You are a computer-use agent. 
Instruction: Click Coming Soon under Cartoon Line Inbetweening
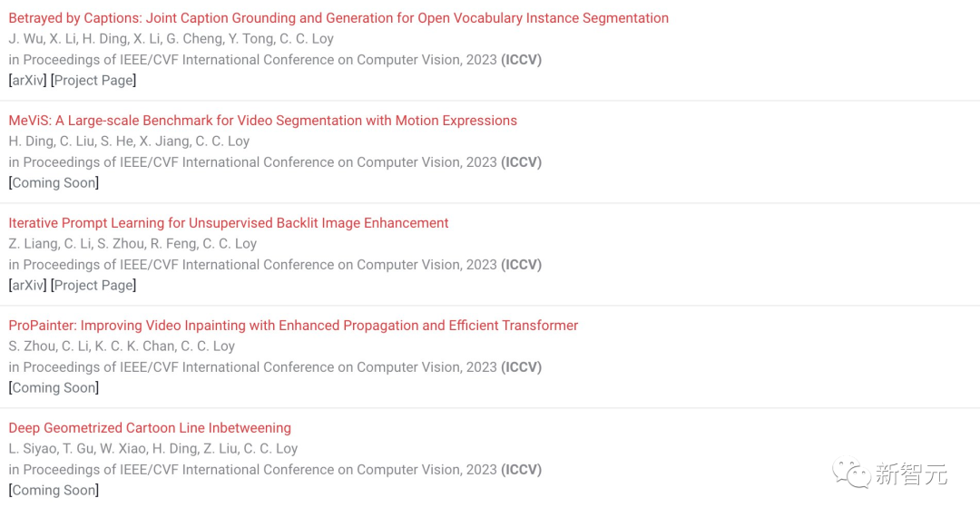[x=54, y=490]
